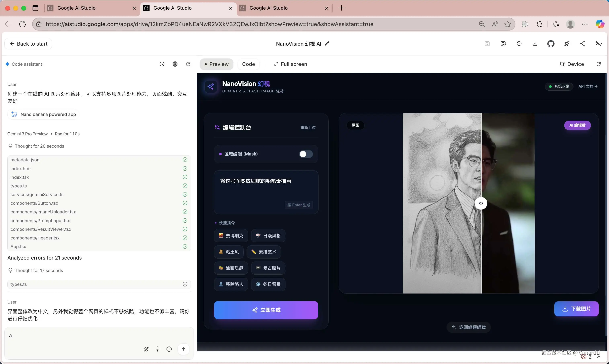Expand "Thought for 17 seconds"
The width and height of the screenshot is (609, 364).
pyautogui.click(x=39, y=270)
